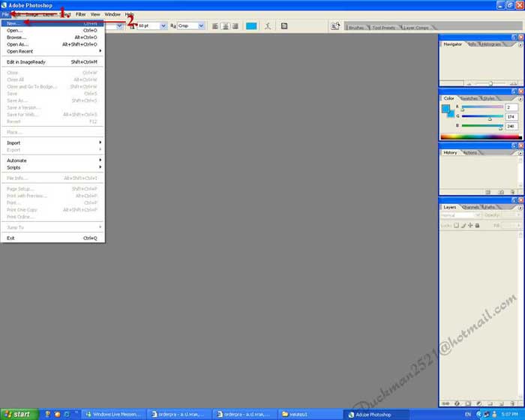525x420 pixels.
Task: Select Open As... menu entry
Action: click(52, 44)
